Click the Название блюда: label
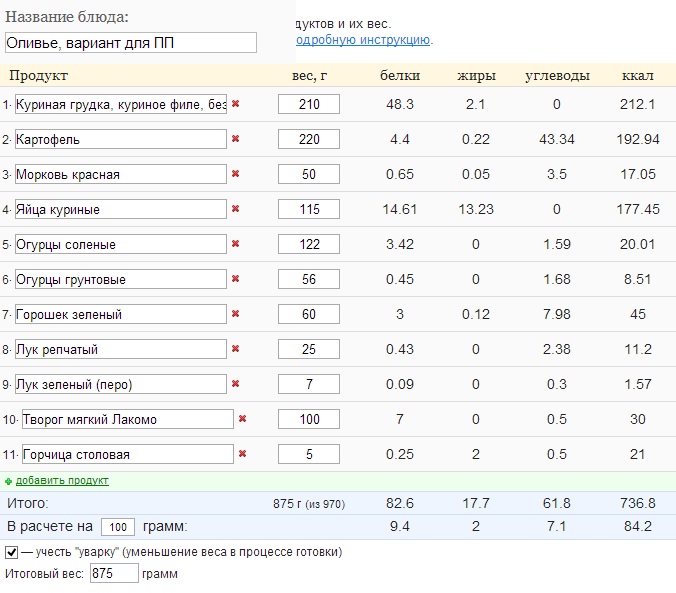Image resolution: width=676 pixels, height=593 pixels. (67, 17)
